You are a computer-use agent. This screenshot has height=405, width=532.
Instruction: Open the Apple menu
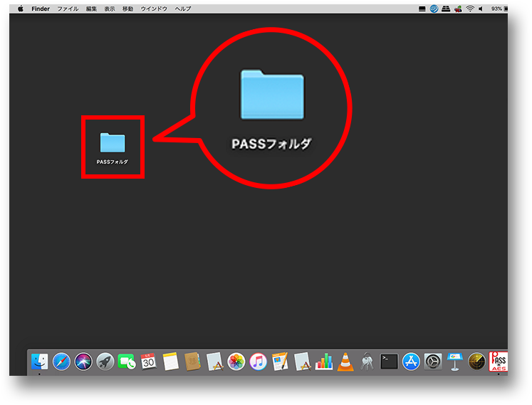(21, 9)
